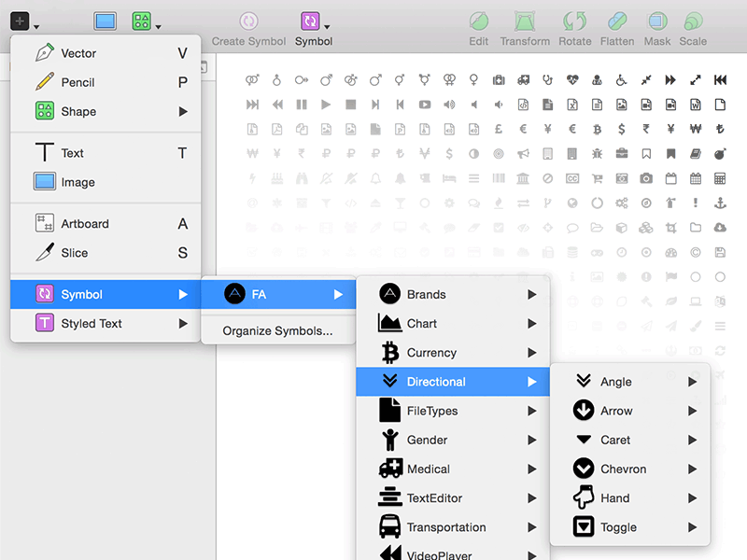Image resolution: width=747 pixels, height=560 pixels.
Task: Click the Create Symbol button
Action: tap(248, 28)
